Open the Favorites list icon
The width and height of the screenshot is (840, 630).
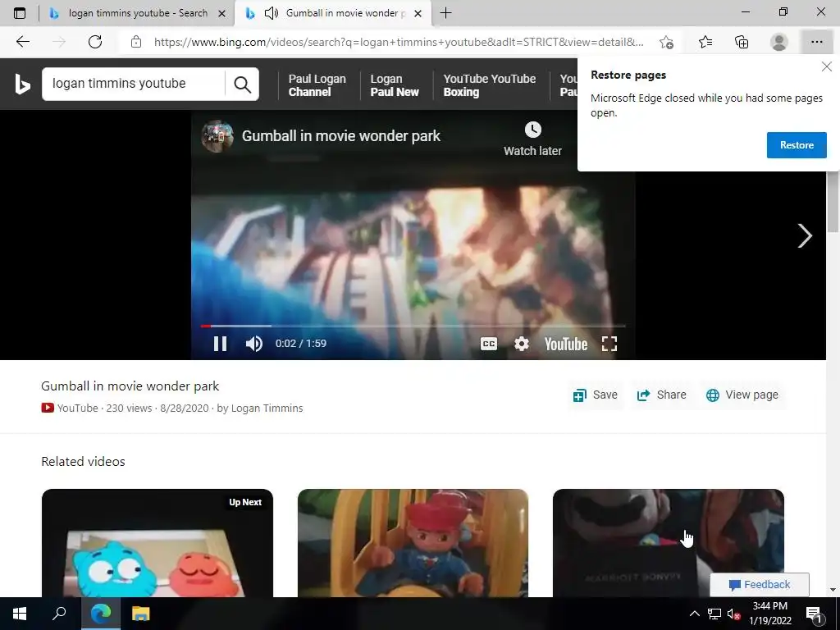[705, 42]
